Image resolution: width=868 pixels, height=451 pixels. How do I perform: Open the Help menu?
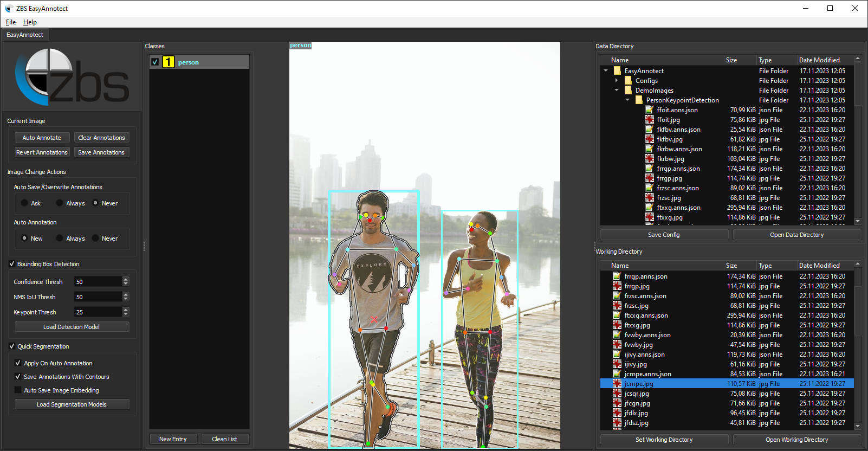(x=30, y=22)
